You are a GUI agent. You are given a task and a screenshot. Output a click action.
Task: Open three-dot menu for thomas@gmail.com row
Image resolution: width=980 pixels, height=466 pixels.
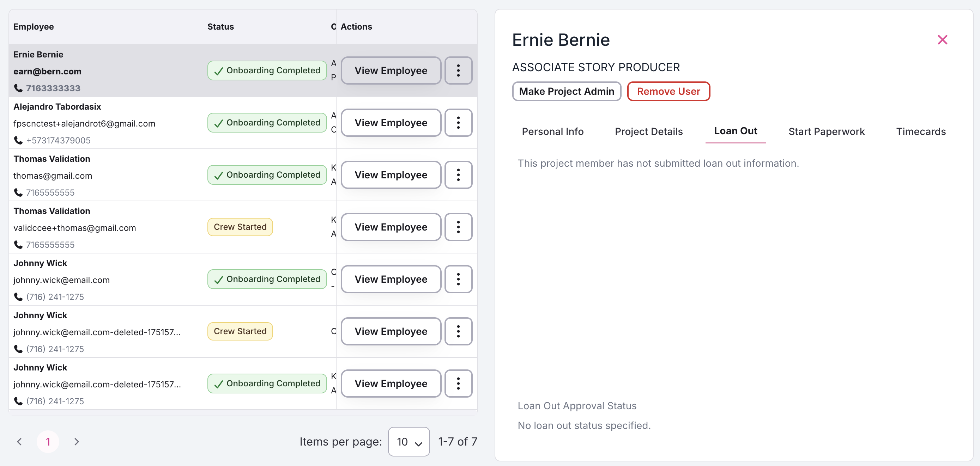(458, 174)
